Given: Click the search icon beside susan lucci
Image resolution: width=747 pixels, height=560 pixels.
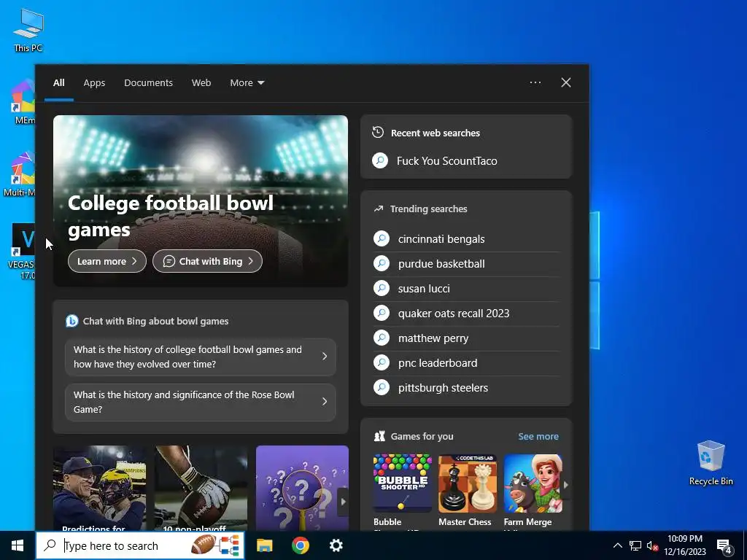Looking at the screenshot, I should [382, 288].
